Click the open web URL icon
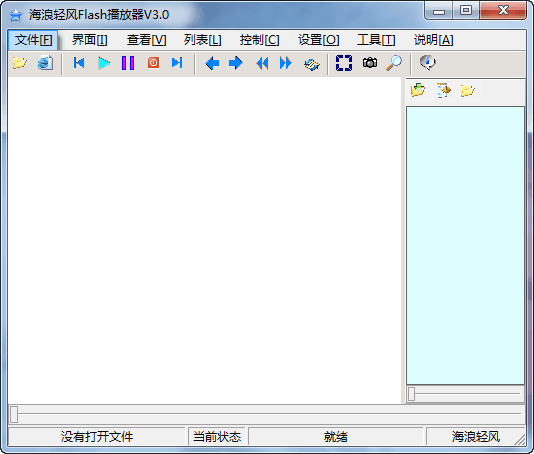Viewport: 534px width, 454px height. [x=45, y=63]
